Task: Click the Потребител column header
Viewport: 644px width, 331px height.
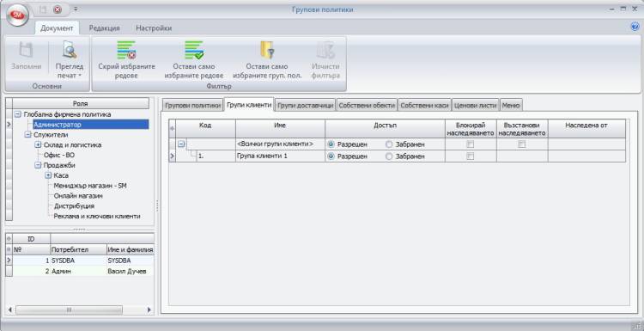Action: (78, 249)
